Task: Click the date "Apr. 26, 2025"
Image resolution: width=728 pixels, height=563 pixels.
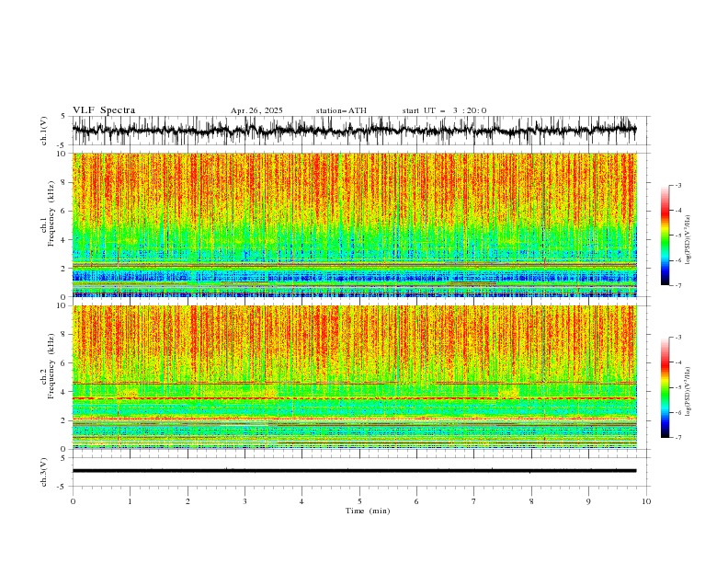Action: pos(256,110)
